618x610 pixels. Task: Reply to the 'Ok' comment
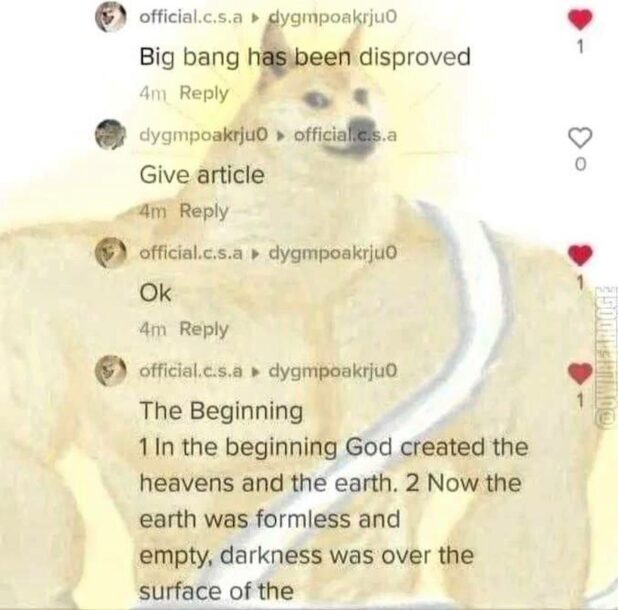tap(204, 329)
